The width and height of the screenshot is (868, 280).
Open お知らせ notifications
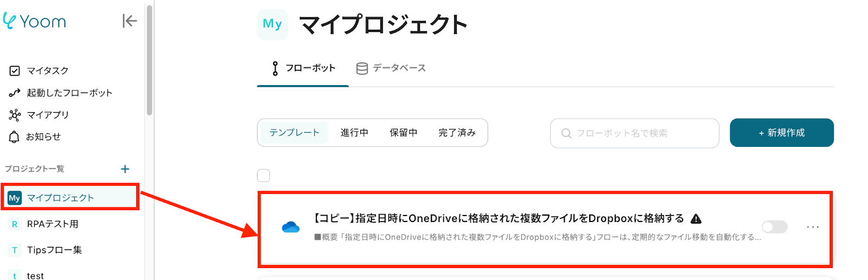[43, 136]
